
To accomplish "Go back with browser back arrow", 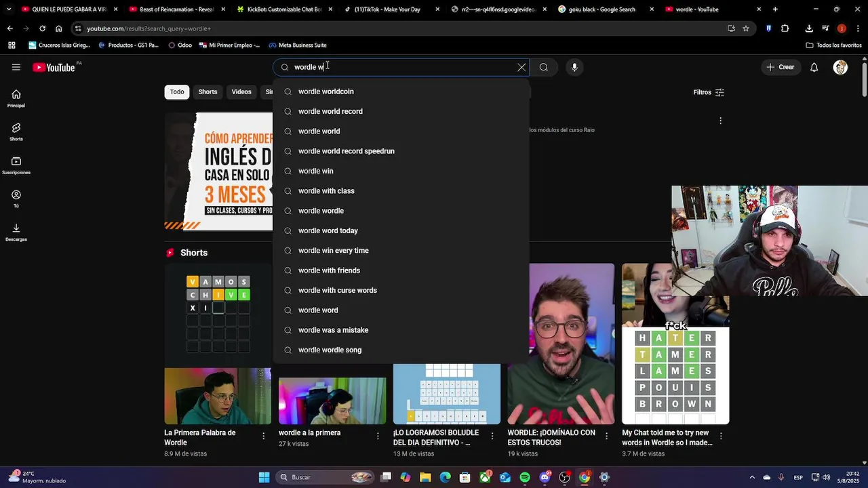I will (x=9, y=28).
